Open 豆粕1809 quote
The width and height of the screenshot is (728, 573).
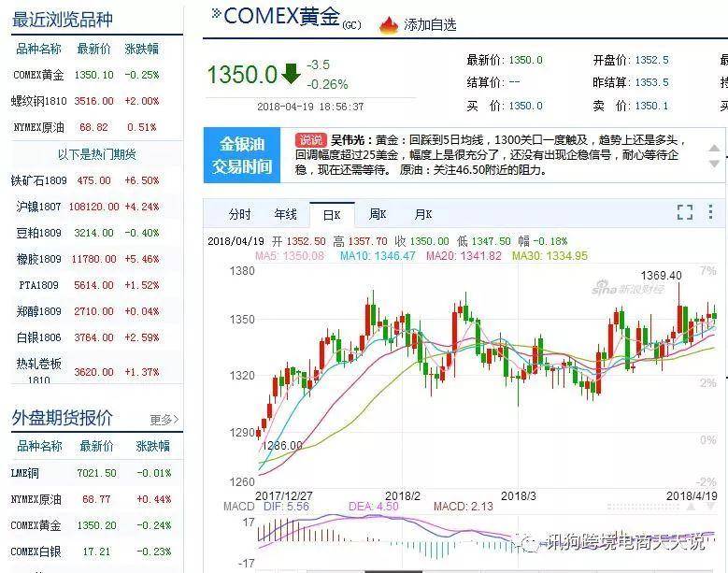pyautogui.click(x=38, y=233)
